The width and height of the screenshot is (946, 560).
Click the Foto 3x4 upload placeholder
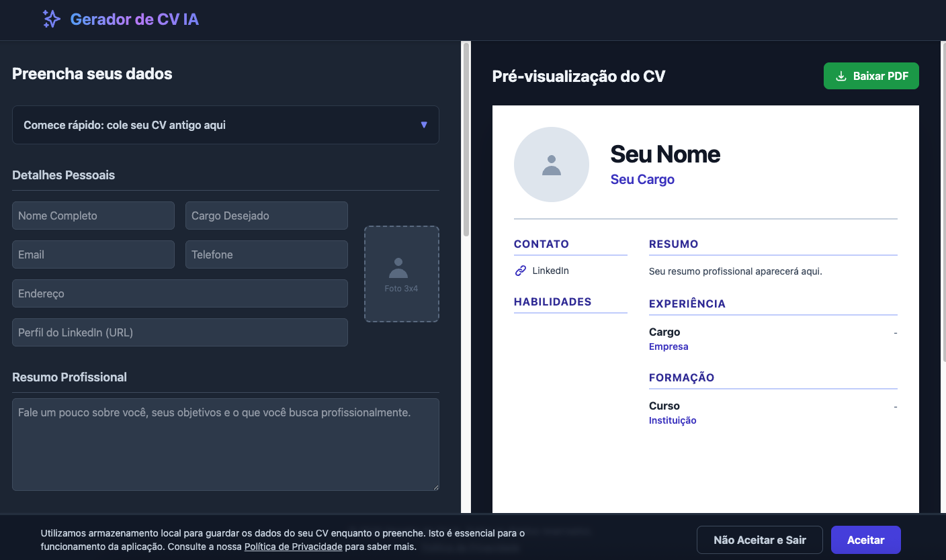coord(401,274)
